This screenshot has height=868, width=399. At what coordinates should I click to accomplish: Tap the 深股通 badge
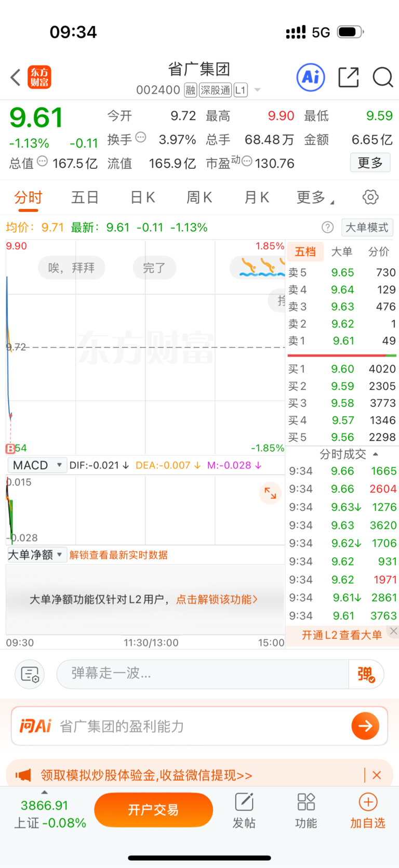coord(215,90)
